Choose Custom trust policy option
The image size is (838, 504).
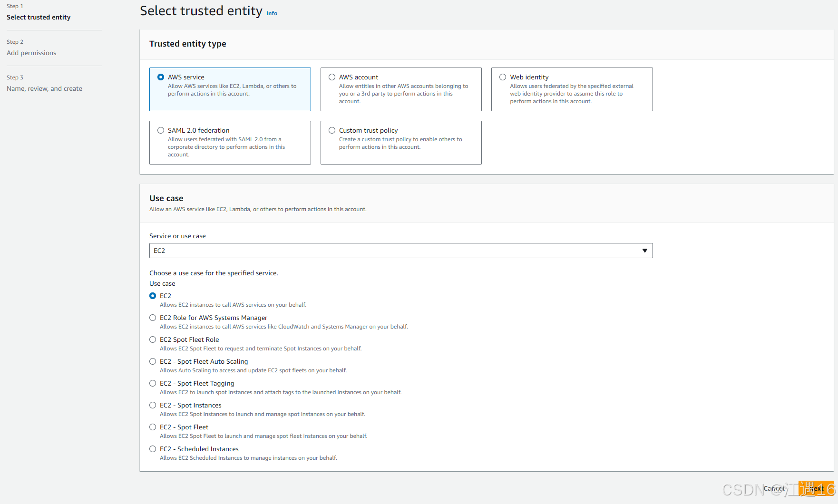[x=331, y=130]
